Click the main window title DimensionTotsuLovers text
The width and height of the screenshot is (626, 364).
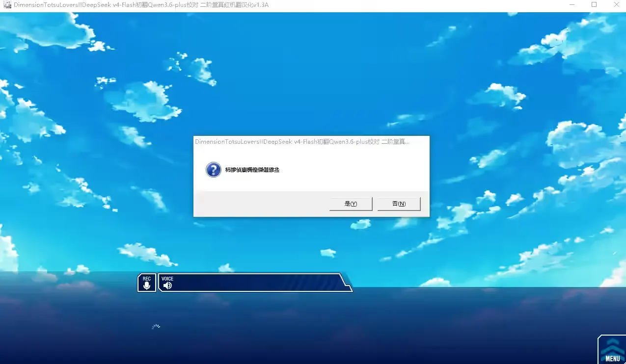pyautogui.click(x=141, y=5)
